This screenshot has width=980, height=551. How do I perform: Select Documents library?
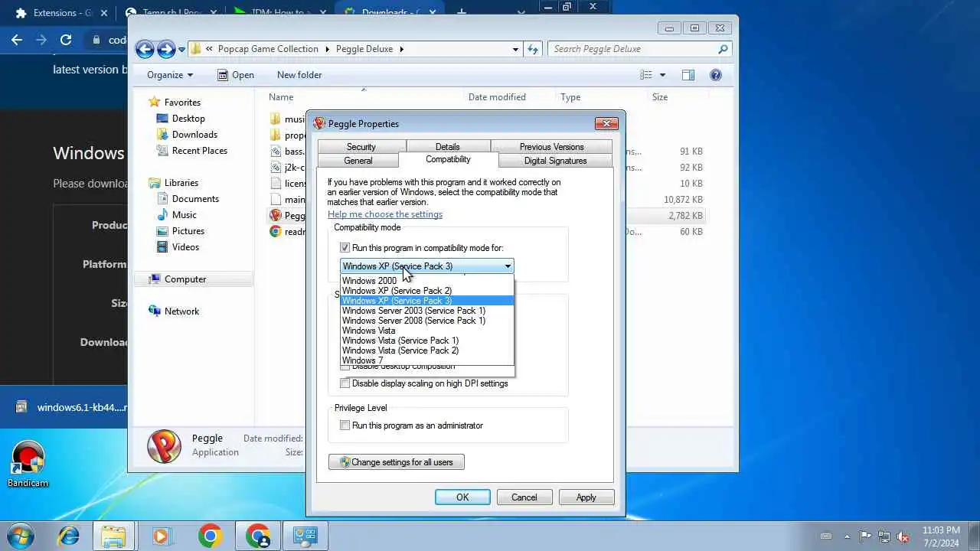195,199
